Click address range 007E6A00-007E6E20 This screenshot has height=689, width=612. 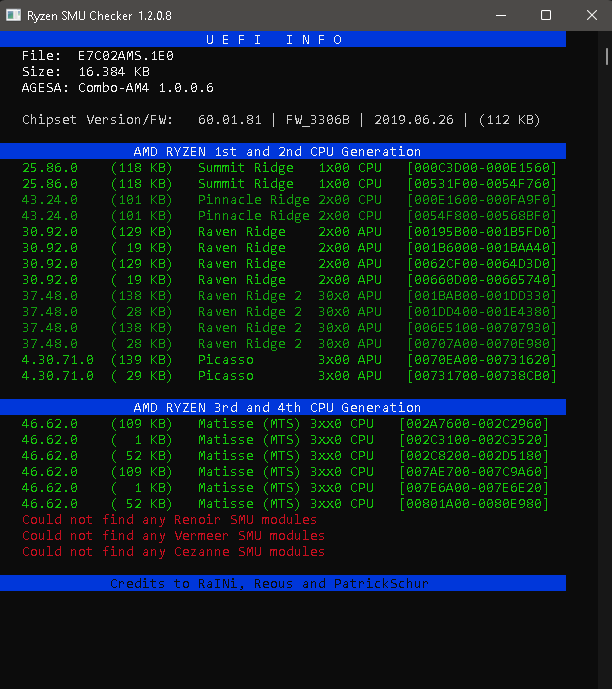point(474,488)
